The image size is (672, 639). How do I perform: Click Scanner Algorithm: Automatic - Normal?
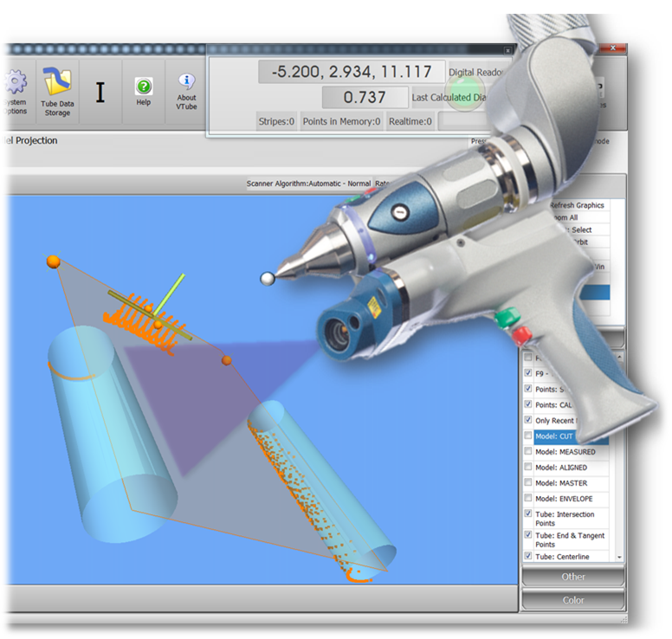308,184
